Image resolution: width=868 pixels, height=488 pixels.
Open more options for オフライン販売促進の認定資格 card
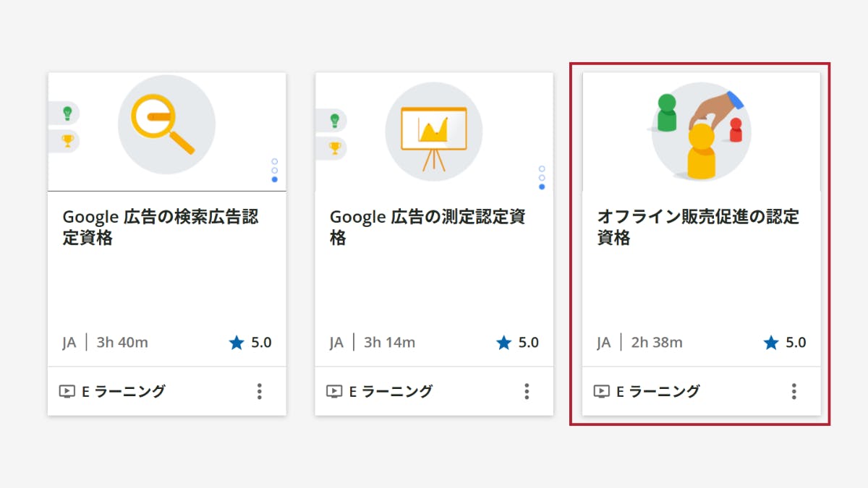click(793, 391)
